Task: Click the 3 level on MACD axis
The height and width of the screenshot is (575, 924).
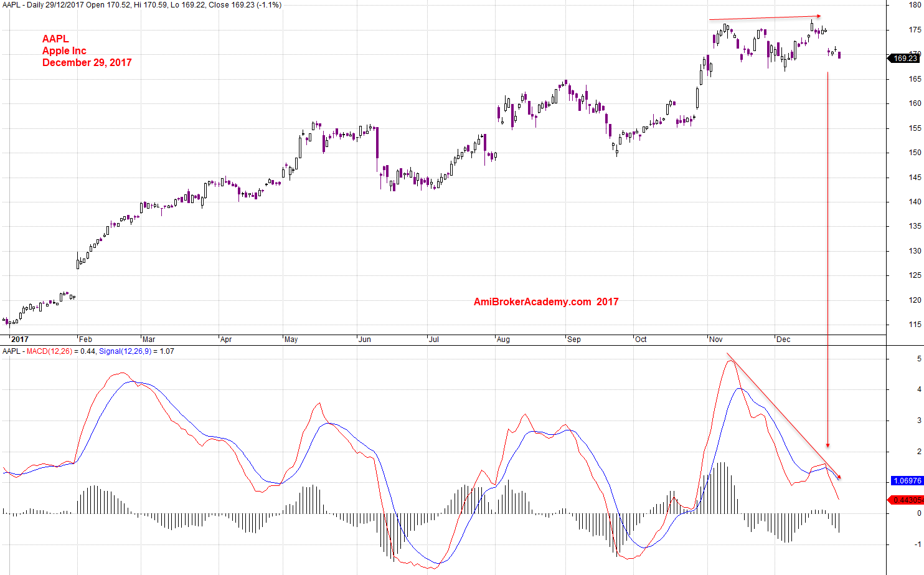Action: coord(919,421)
